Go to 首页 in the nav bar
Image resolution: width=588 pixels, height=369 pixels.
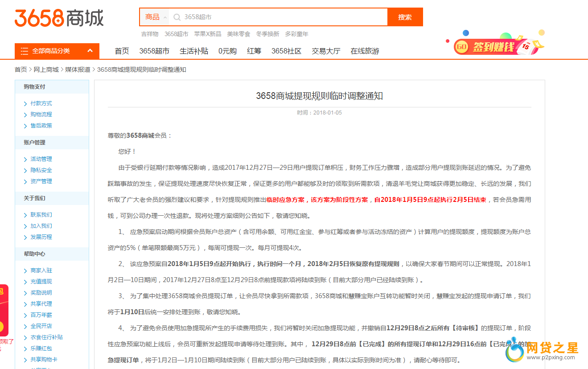pos(122,51)
